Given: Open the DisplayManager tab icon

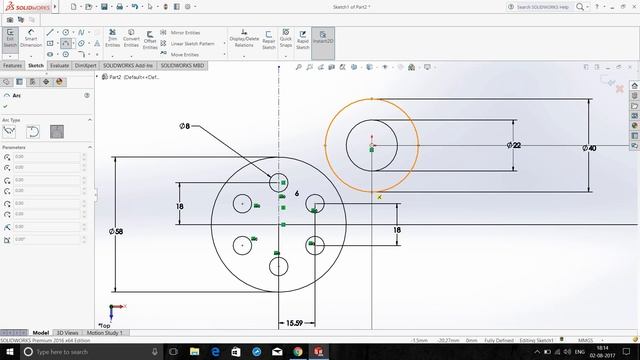Looking at the screenshot, I should (59, 82).
